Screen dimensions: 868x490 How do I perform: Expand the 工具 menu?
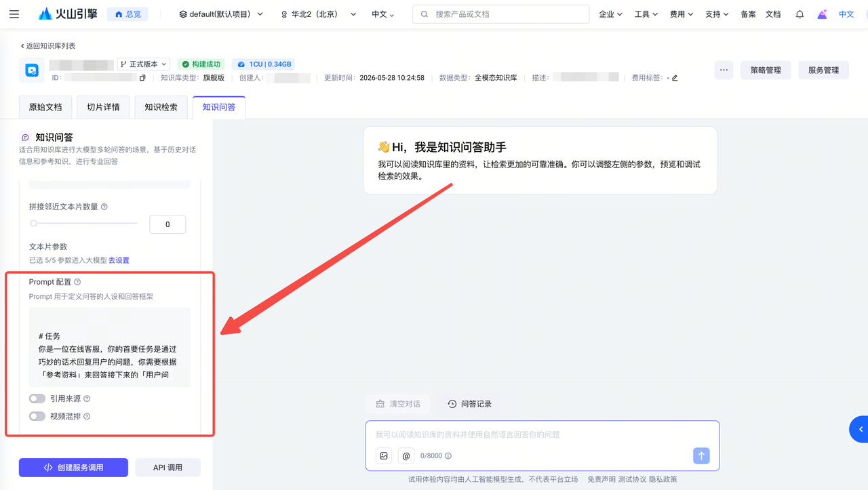coord(646,14)
